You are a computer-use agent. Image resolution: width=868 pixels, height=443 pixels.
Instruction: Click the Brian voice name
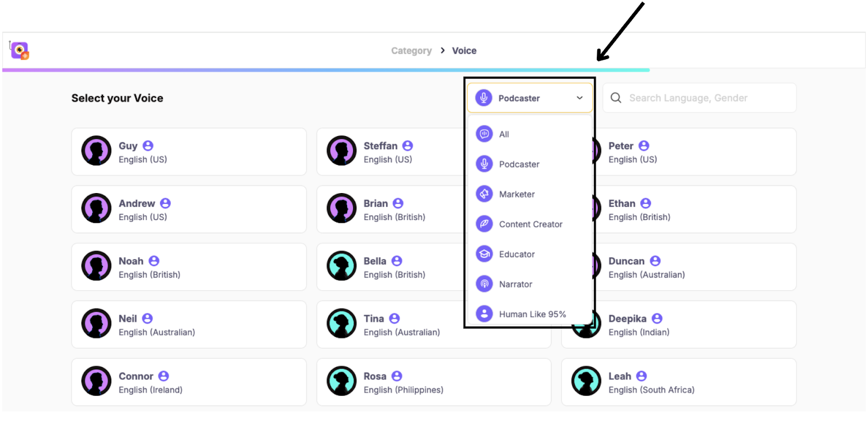click(x=375, y=203)
